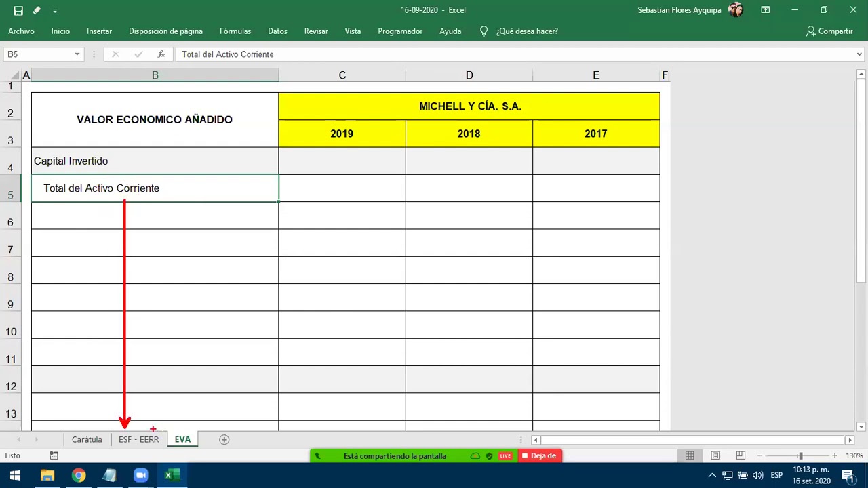Screen dimensions: 868x488
Task: Switch to the ESF - EERR sheet
Action: coord(138,439)
